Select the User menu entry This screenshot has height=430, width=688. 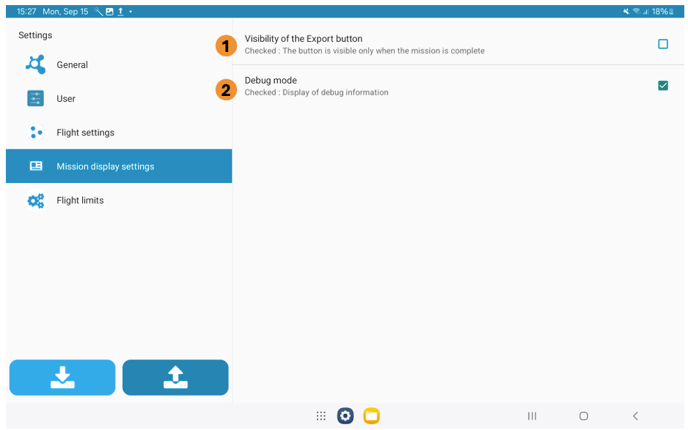point(66,99)
